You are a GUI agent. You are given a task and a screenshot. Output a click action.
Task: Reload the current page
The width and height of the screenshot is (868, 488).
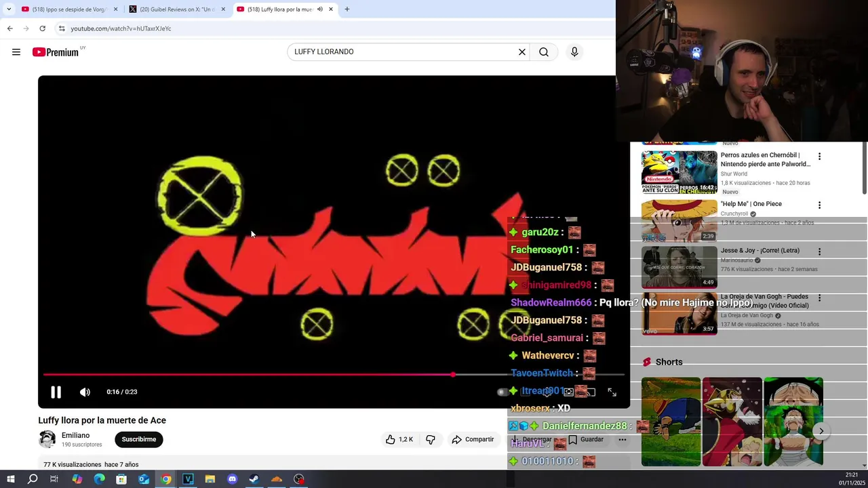(x=43, y=28)
